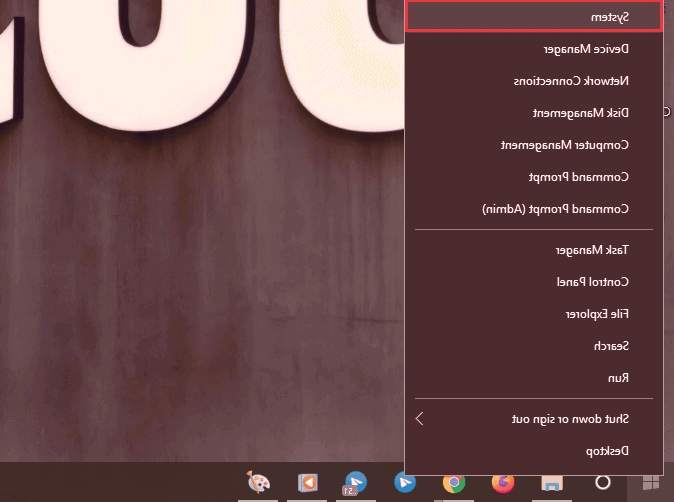Viewport: 674px width, 502px height.
Task: Expand the Shut down or sign out submenu
Action: click(534, 419)
